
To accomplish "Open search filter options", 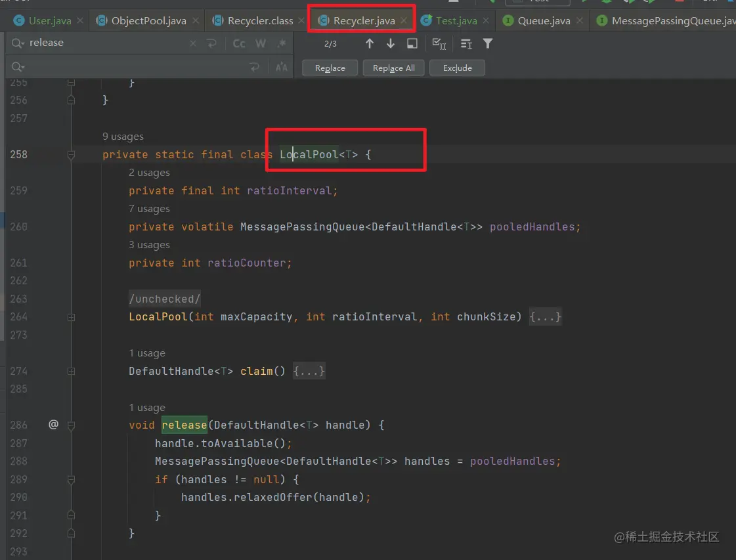I will point(488,43).
